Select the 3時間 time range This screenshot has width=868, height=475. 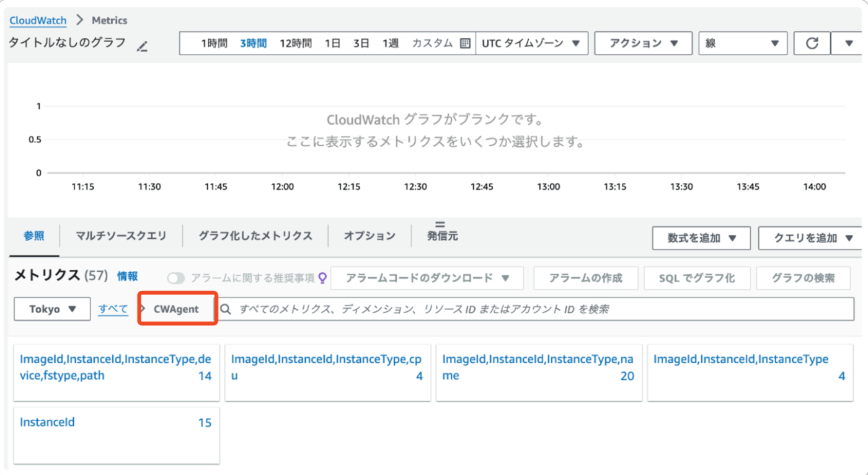254,43
